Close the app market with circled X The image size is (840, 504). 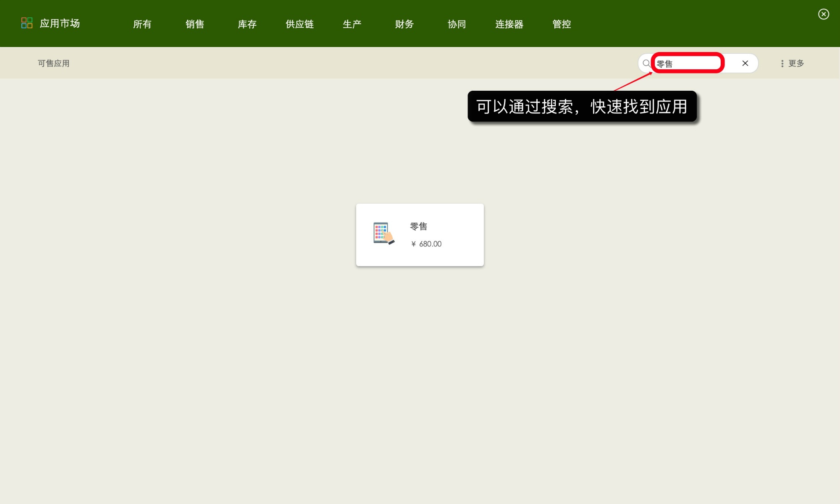click(824, 14)
